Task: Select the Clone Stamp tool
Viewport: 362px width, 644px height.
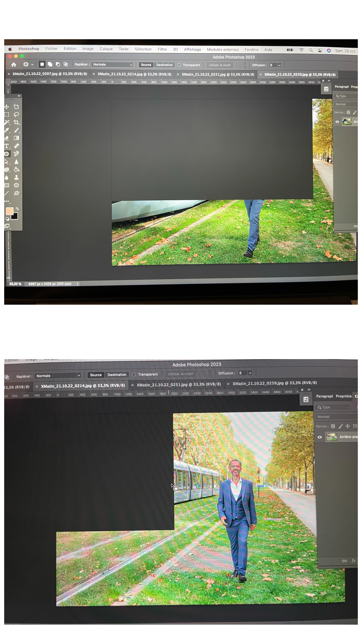Action: [x=16, y=177]
